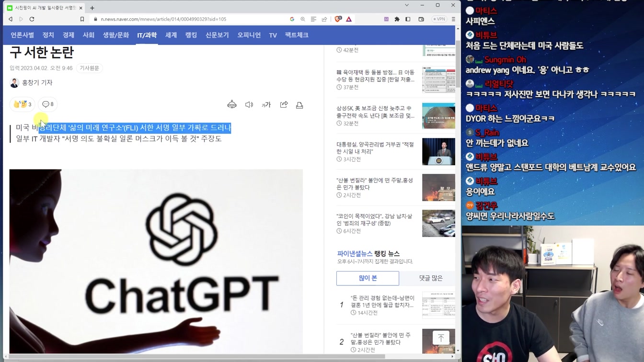644x362 pixels.
Task: Open the purple extension icon in toolbar
Action: (x=386, y=19)
